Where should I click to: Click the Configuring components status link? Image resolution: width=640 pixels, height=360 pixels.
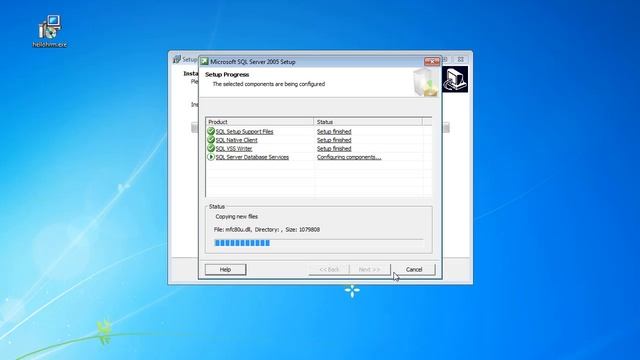tap(349, 157)
